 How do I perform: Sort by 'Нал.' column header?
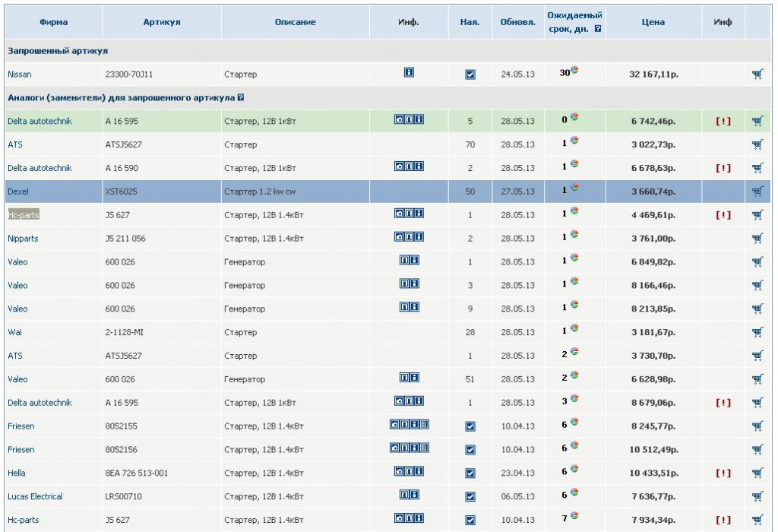point(470,22)
